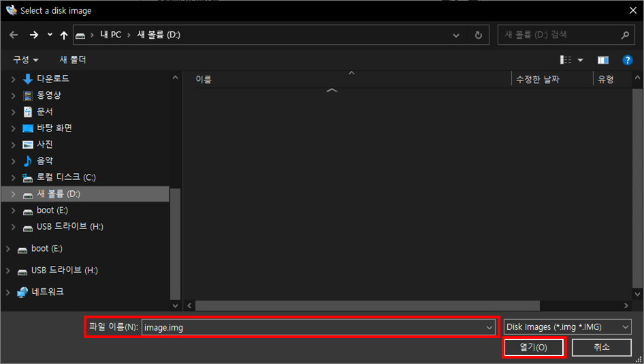
Task: Select nested boot (E:) under PC
Action: click(52, 211)
